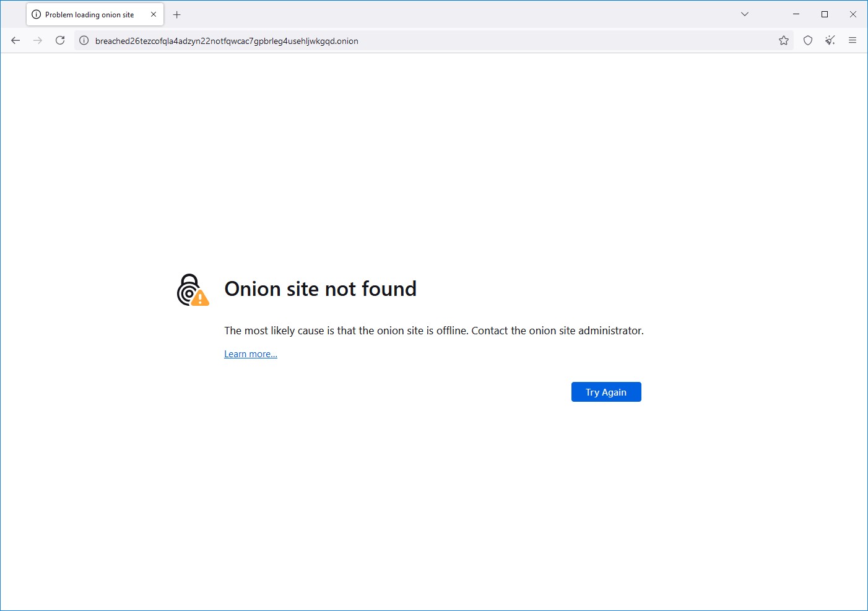Click the forward navigation arrow

pos(38,40)
